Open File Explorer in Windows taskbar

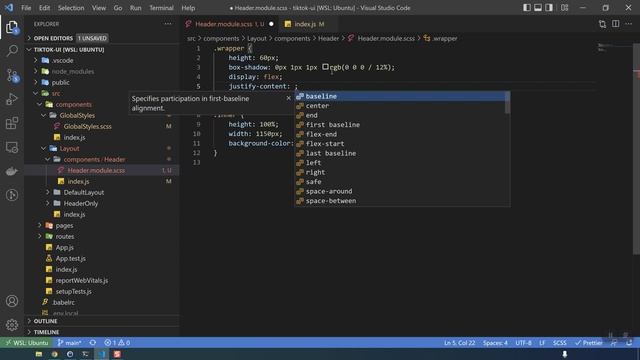[39, 354]
